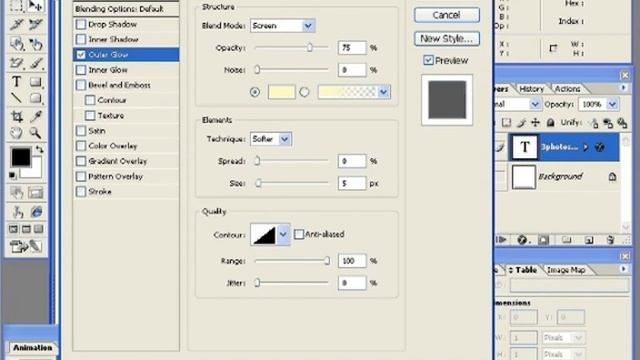Open the Technique Softer dropdown
Viewport: 640px width, 360px height.
(271, 139)
